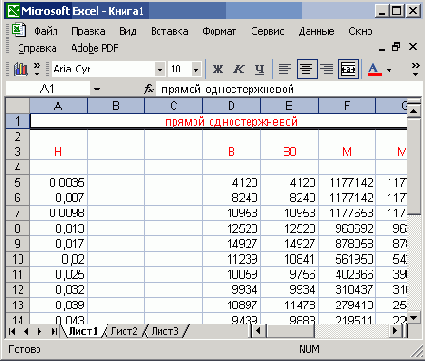Align cell text to the right
This screenshot has height=361, width=425.
327,69
